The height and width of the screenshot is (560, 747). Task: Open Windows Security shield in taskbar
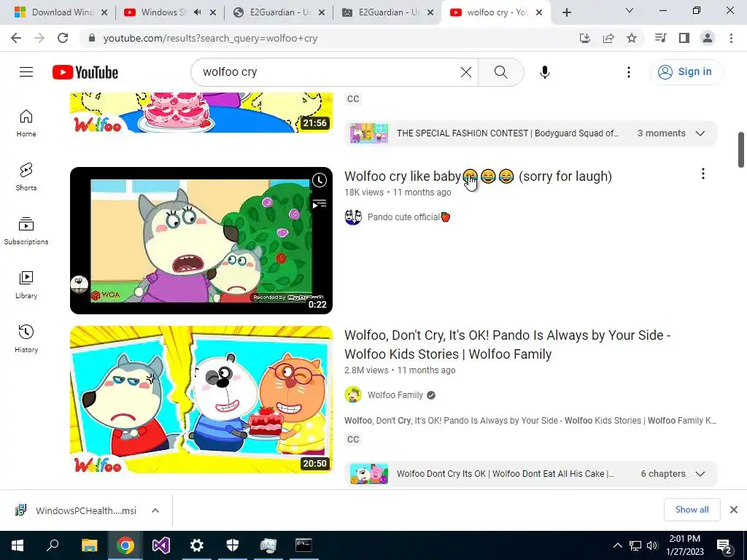click(x=233, y=545)
